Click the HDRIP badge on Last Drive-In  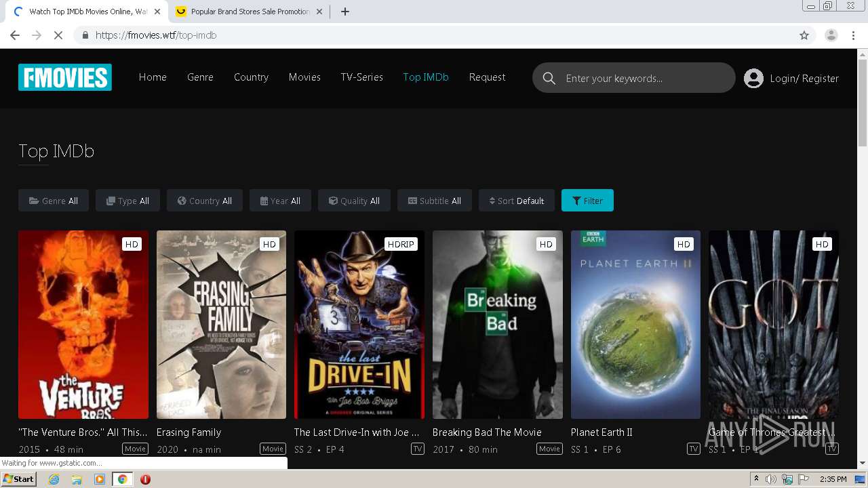[x=401, y=244]
